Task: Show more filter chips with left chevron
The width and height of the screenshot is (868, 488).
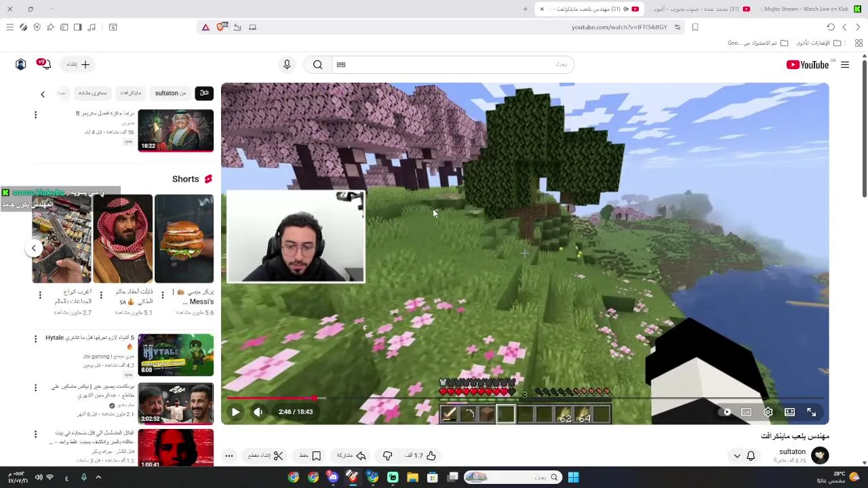Action: pyautogui.click(x=42, y=94)
